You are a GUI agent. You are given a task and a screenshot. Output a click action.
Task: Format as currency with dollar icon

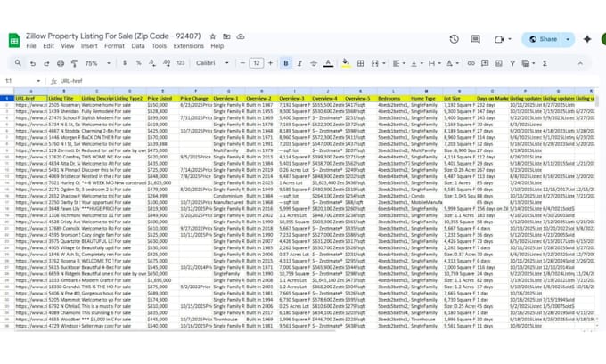(125, 63)
